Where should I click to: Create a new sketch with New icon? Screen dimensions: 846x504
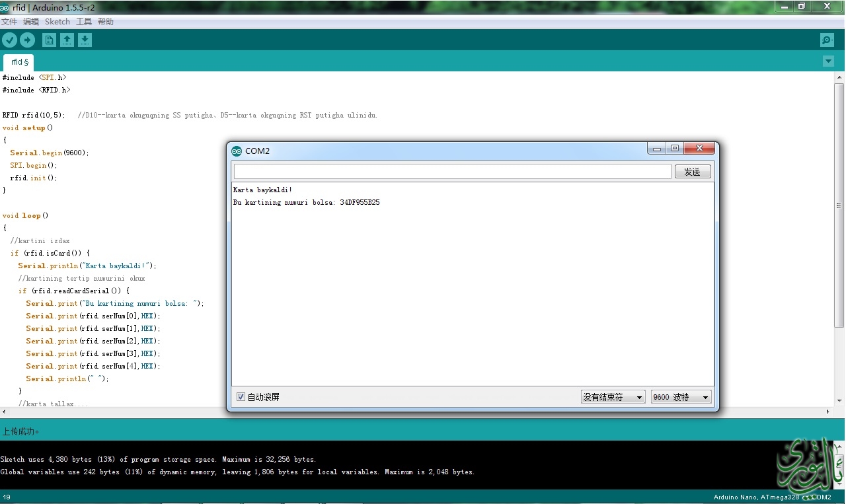[49, 40]
